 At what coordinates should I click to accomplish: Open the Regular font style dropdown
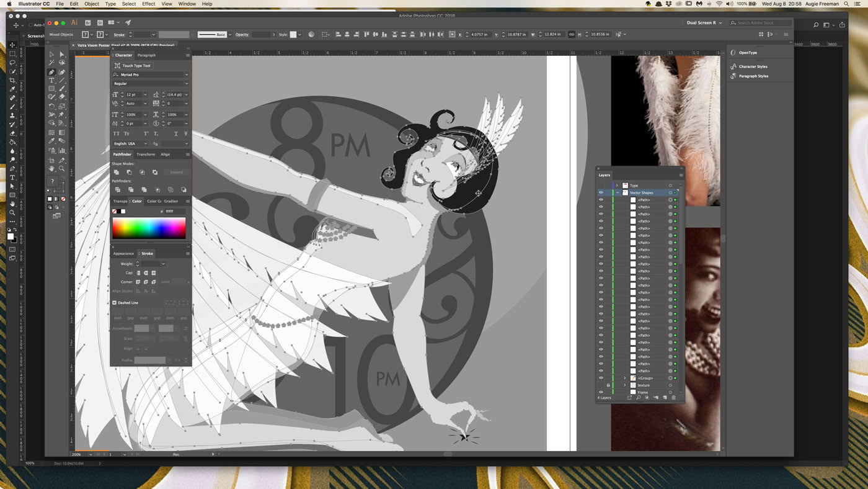[187, 83]
